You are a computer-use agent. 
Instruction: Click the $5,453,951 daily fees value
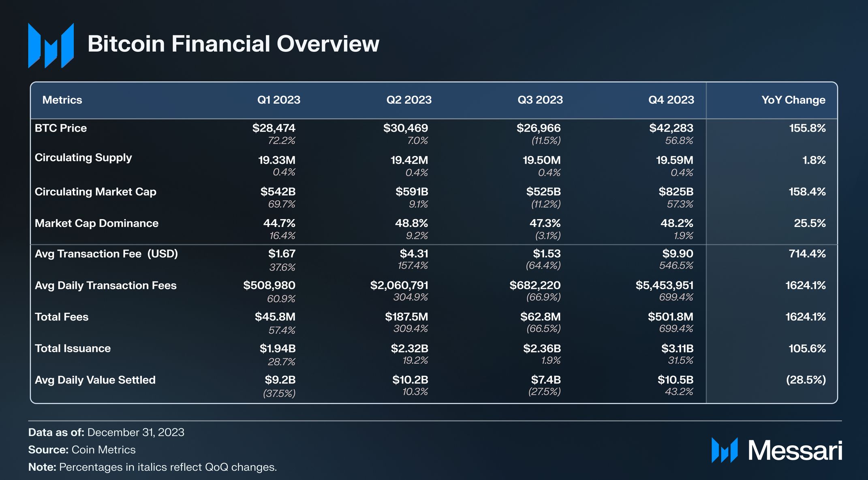tap(665, 285)
